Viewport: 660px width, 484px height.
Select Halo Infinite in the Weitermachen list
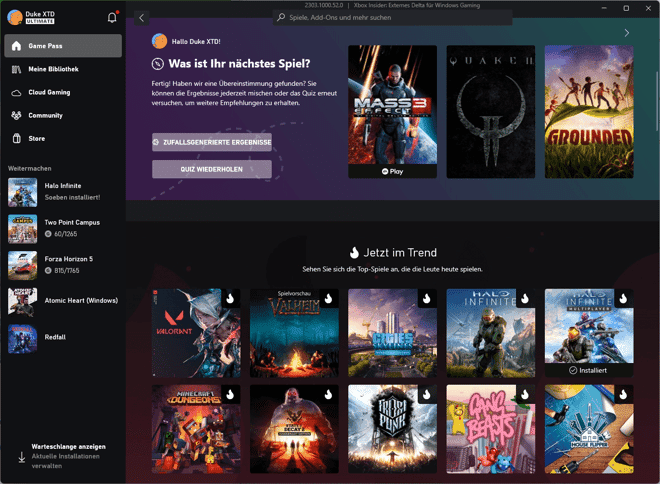[62, 191]
